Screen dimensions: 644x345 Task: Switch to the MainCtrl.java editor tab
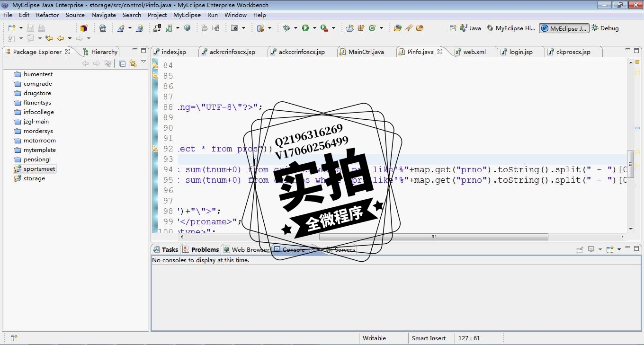[x=366, y=52]
